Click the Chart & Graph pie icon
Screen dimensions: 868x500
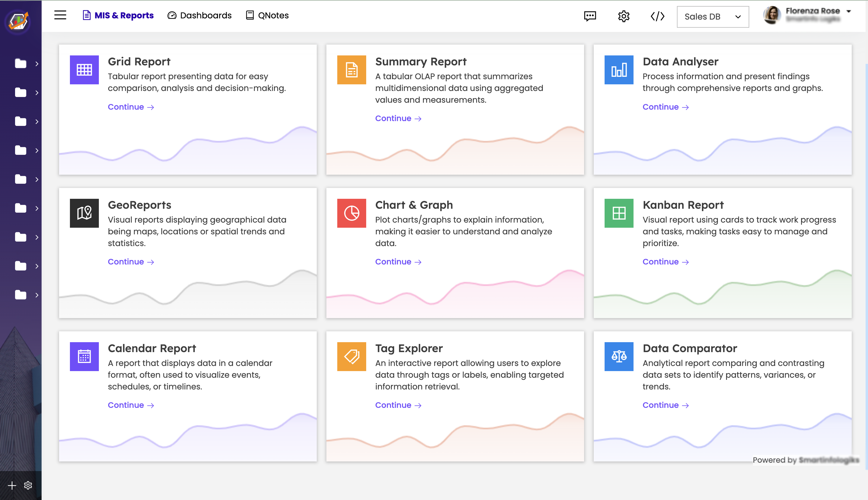point(351,213)
